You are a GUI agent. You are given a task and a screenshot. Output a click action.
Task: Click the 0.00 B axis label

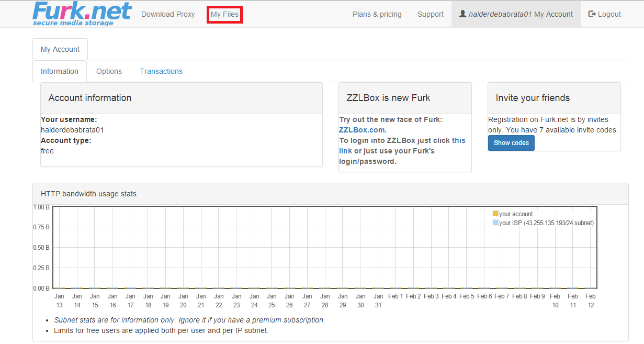(41, 288)
